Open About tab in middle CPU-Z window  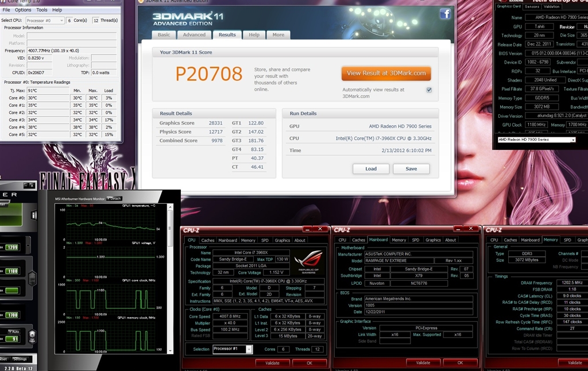[x=450, y=240]
